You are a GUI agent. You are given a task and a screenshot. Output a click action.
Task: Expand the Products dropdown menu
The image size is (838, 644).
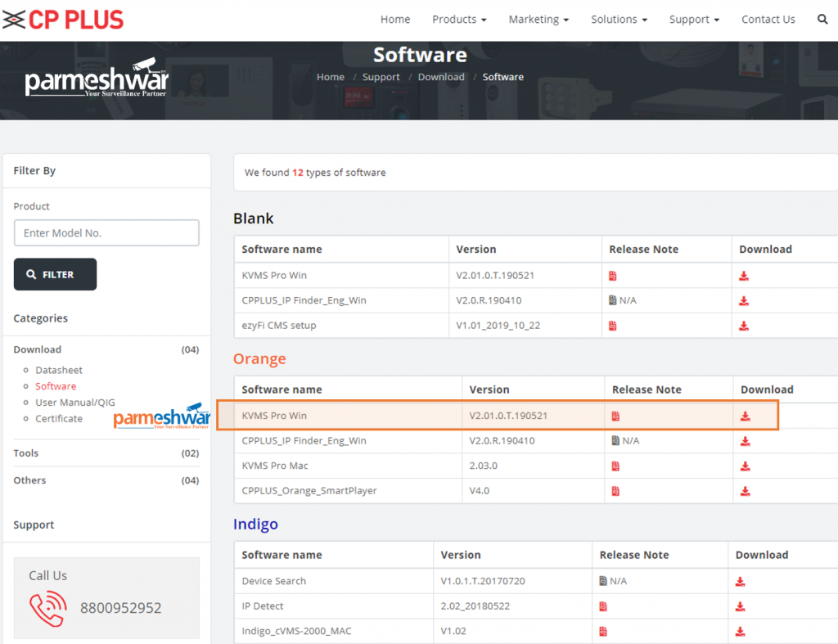[458, 20]
